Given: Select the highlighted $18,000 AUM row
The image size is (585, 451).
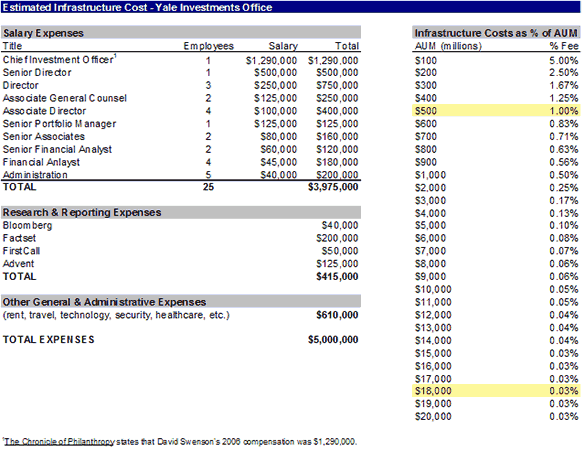Looking at the screenshot, I should [496, 391].
